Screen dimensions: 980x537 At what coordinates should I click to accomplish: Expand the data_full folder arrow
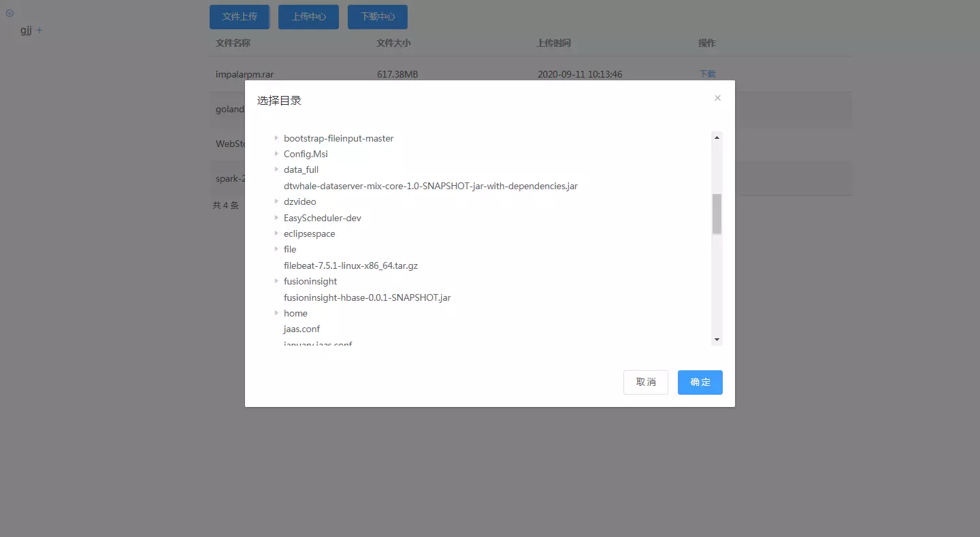[276, 169]
